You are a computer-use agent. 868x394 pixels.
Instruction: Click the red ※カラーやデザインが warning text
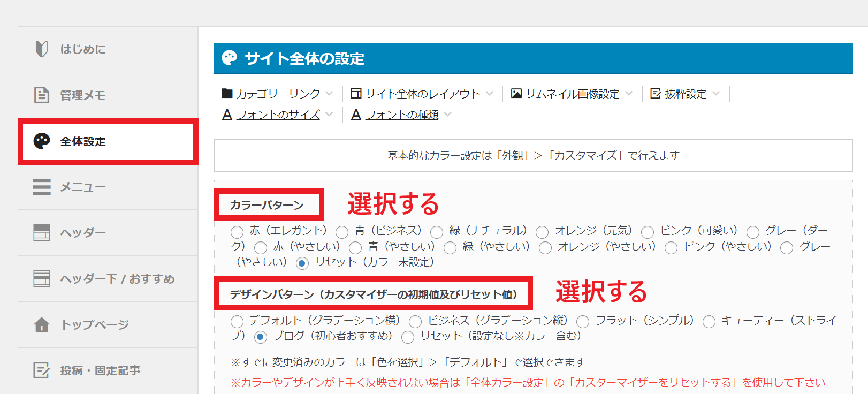(x=528, y=382)
